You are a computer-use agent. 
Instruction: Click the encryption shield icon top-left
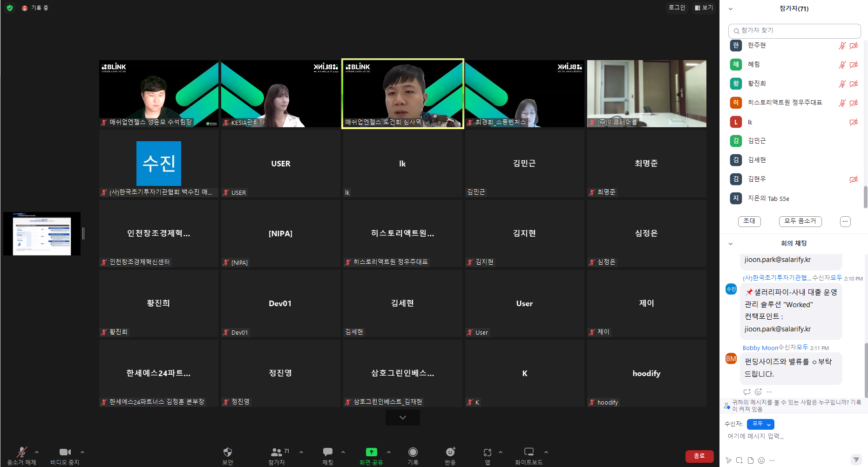(x=10, y=8)
